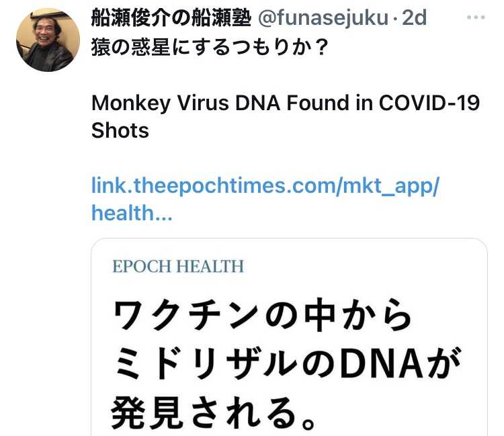
Task: Click the 2d timestamp
Action: coord(414,18)
